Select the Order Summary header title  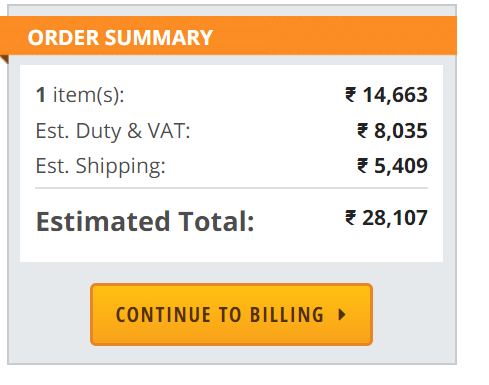(120, 37)
